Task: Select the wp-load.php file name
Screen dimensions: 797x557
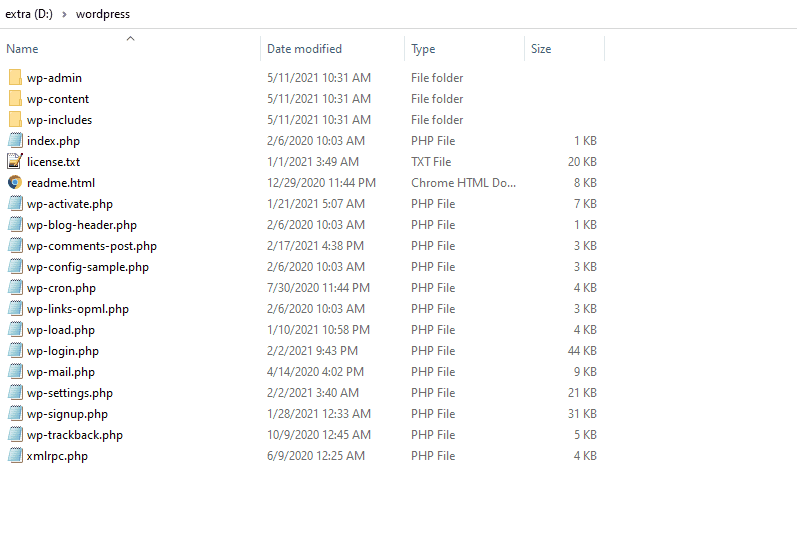Action: point(61,330)
